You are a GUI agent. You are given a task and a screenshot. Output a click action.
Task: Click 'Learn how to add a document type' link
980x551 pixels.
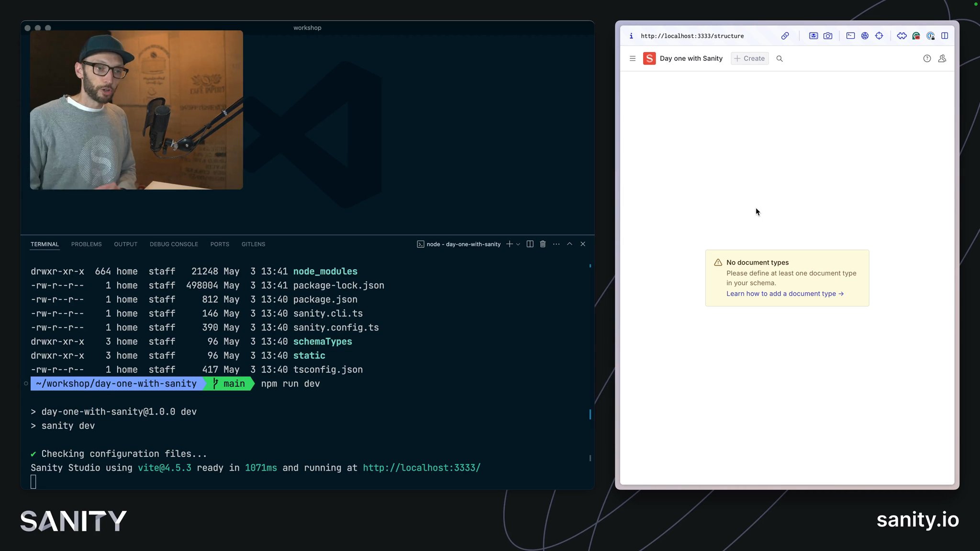(x=785, y=294)
